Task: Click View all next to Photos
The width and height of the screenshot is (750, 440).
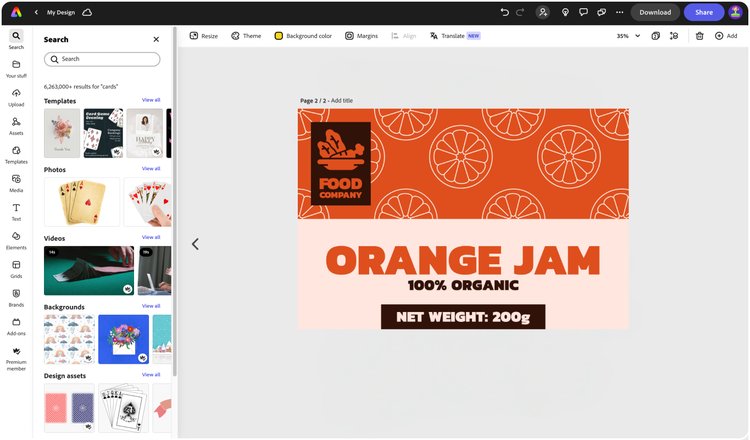Action: [151, 168]
